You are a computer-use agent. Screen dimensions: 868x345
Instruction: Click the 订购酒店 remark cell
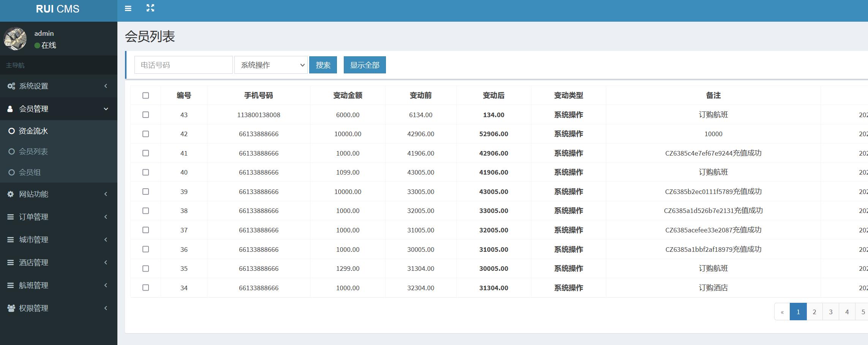(713, 288)
